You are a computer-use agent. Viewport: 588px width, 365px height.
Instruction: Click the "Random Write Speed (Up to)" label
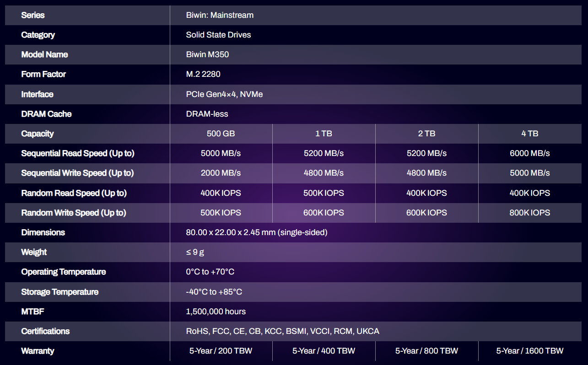coord(74,213)
